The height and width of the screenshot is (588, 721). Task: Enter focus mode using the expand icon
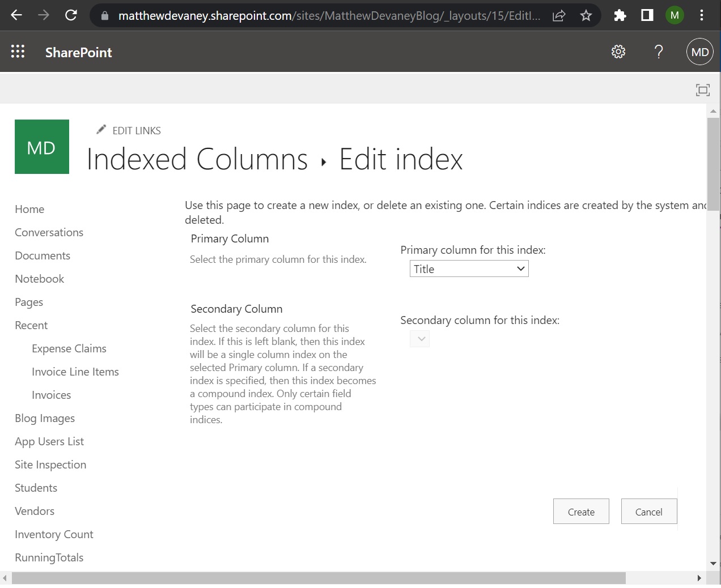(702, 90)
